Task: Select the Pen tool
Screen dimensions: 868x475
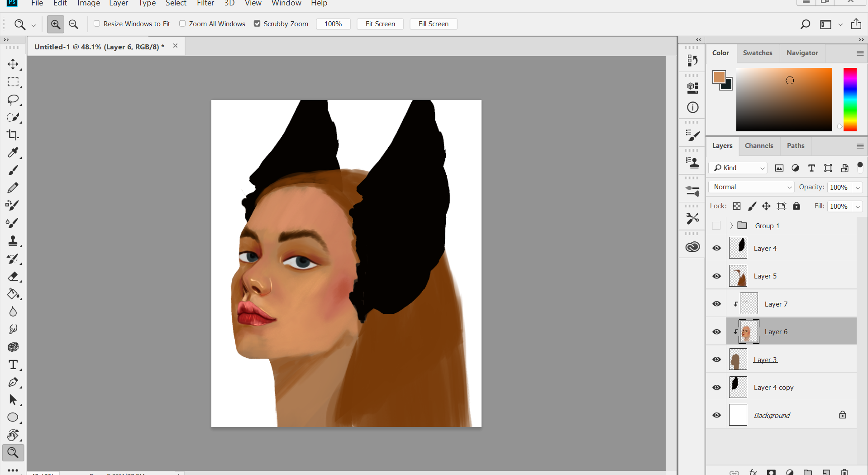Action: coord(13,382)
